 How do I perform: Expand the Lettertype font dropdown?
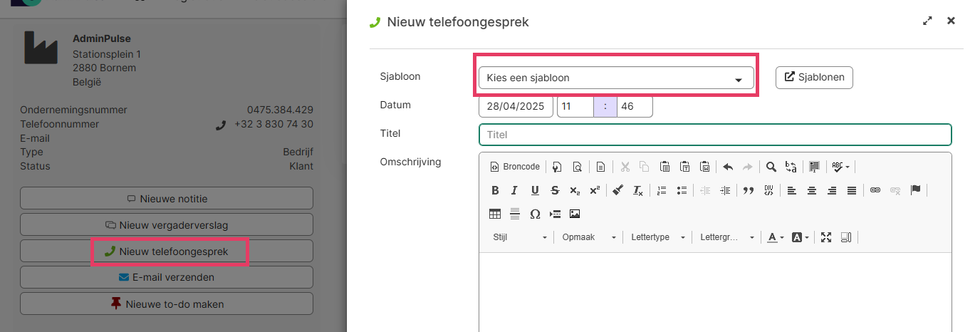(657, 237)
